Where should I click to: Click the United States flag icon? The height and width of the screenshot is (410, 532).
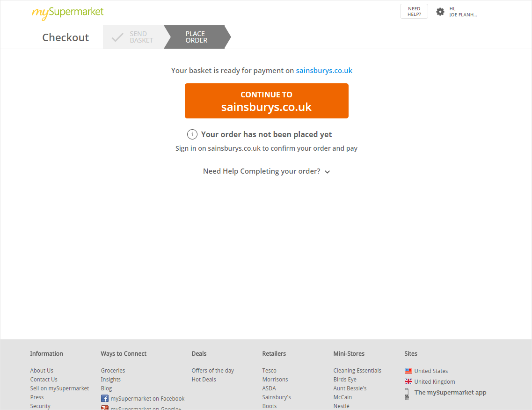click(x=408, y=371)
